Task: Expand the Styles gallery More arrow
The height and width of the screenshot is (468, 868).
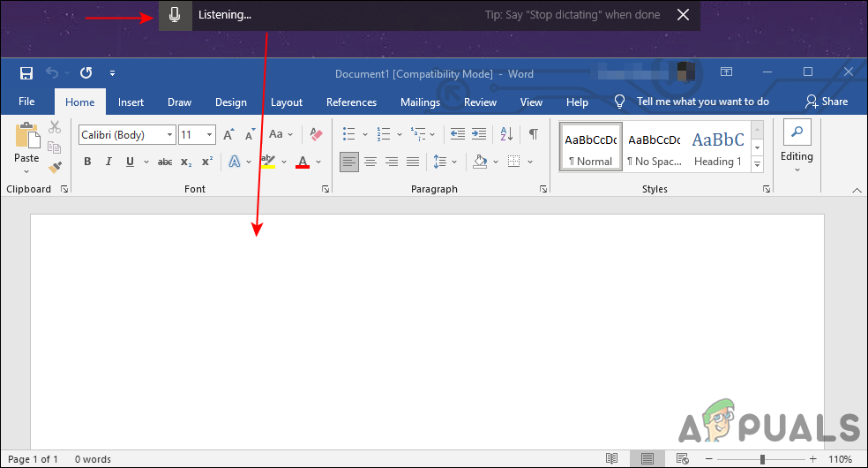Action: [757, 164]
